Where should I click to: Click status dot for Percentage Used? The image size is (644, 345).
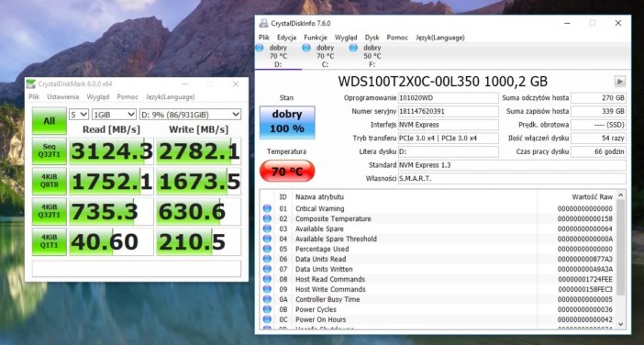267,249
